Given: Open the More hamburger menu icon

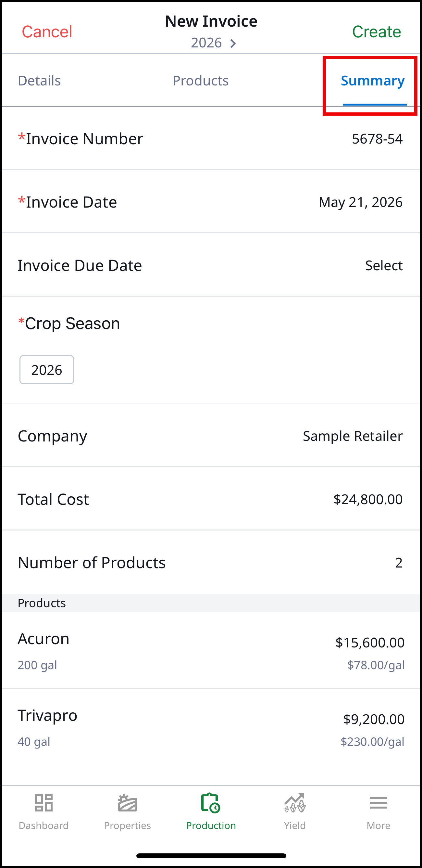Looking at the screenshot, I should point(378,803).
